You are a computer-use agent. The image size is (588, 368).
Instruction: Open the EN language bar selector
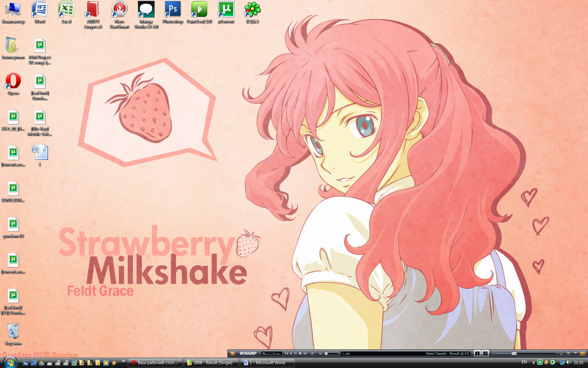click(x=524, y=362)
